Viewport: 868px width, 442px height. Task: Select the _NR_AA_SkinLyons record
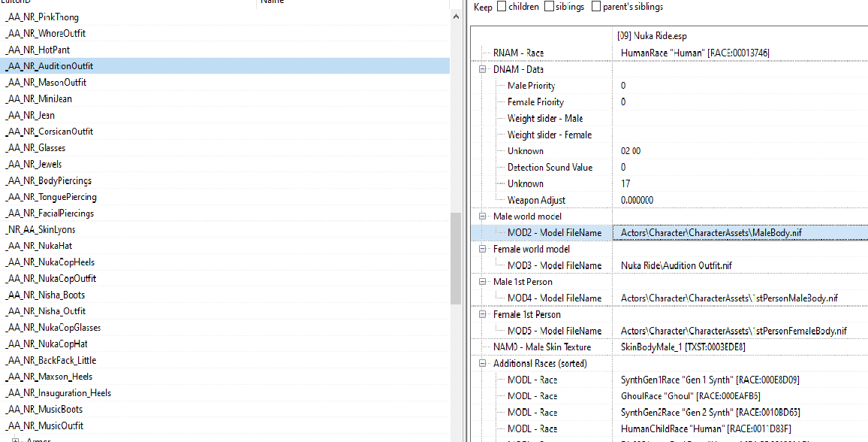(x=40, y=229)
